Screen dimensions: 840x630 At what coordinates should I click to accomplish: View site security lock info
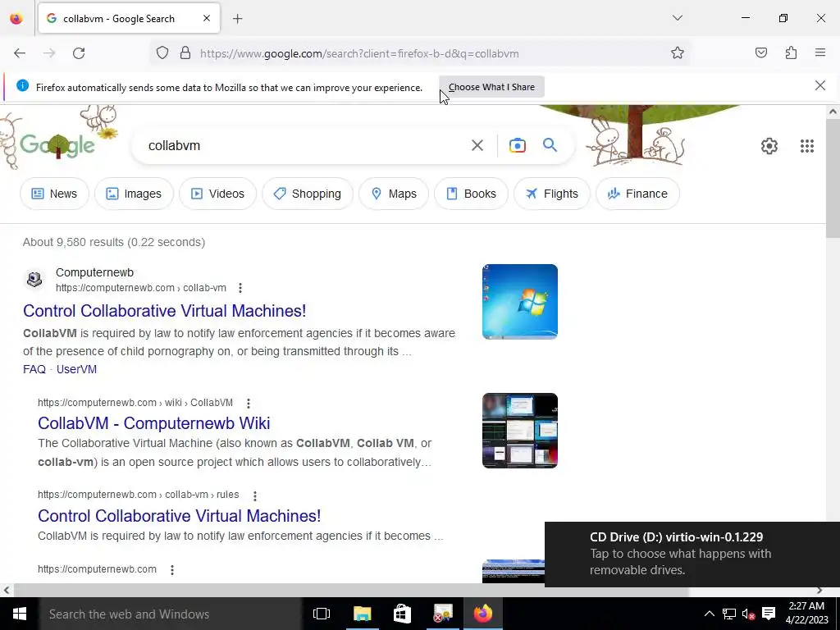[185, 53]
